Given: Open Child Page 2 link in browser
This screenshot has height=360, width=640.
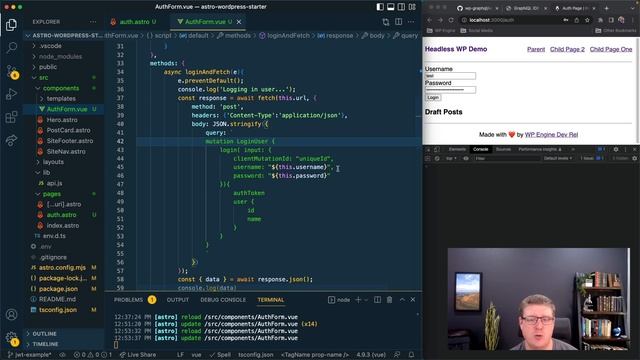Looking at the screenshot, I should click(x=567, y=49).
